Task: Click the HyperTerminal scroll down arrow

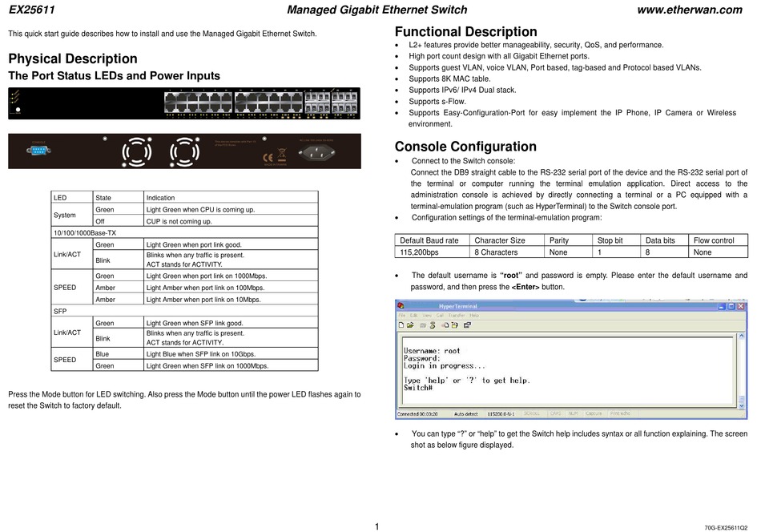Action: point(742,405)
